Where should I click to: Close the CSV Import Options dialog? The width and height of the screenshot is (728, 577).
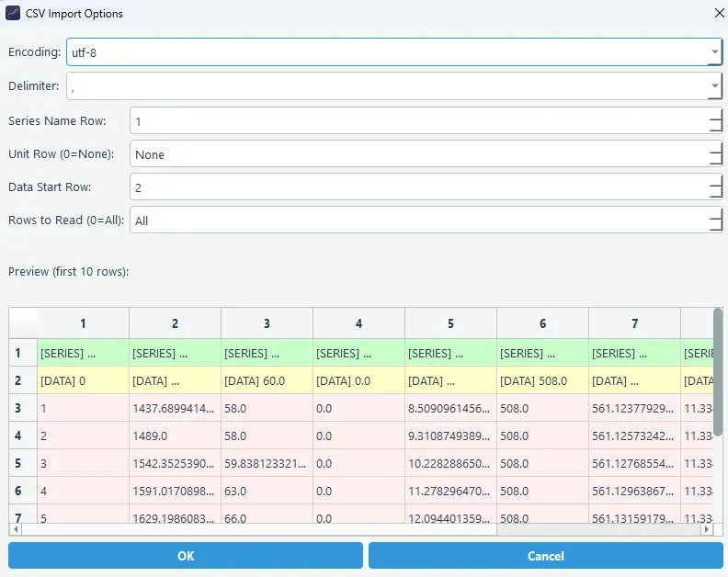[x=718, y=14]
